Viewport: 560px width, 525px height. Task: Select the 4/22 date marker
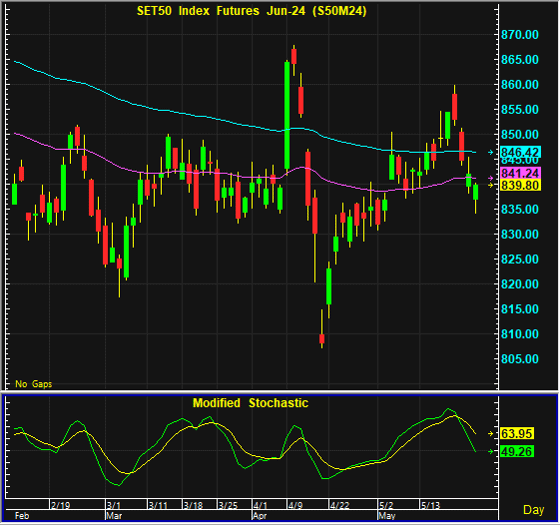339,505
